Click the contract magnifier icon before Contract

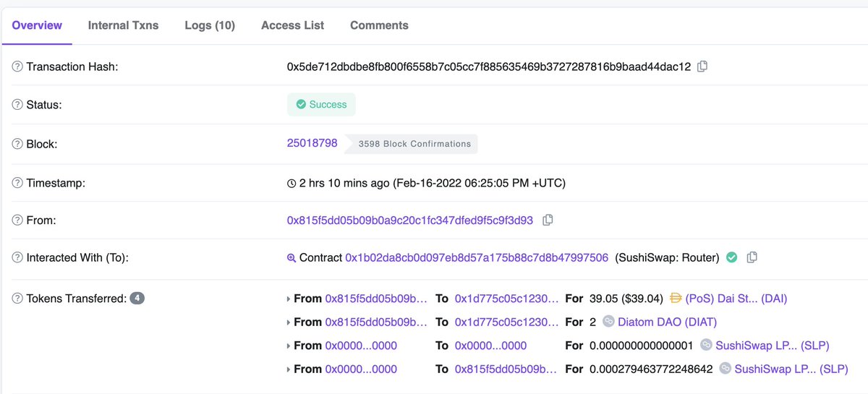[x=292, y=258]
